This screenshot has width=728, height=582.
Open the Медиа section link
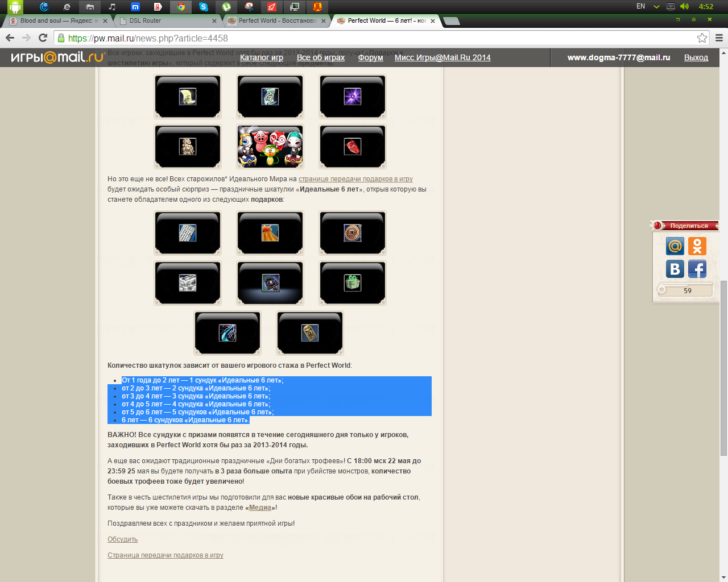[x=260, y=508]
